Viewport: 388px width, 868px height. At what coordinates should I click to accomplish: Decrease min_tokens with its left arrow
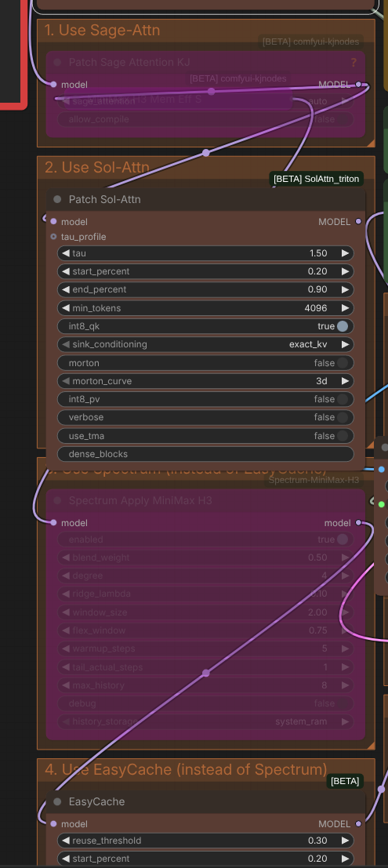66,308
